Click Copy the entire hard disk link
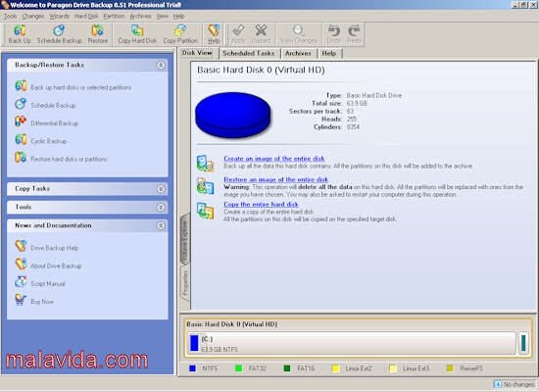The height and width of the screenshot is (392, 539). (261, 204)
